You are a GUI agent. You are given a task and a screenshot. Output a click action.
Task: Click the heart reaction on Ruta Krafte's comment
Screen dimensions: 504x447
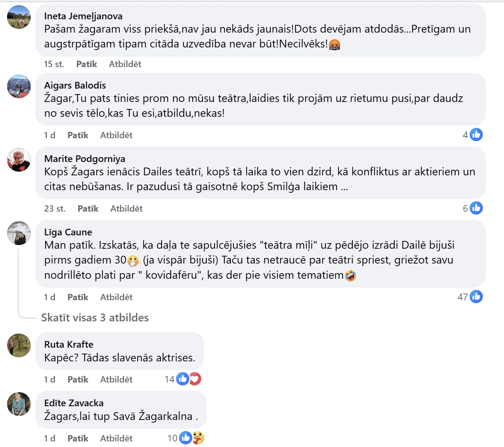(x=195, y=379)
